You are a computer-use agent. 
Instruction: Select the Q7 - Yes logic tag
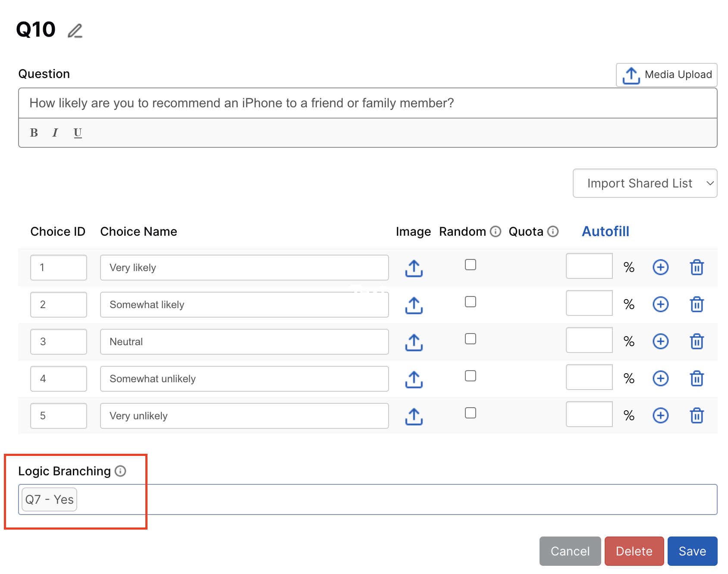[50, 499]
